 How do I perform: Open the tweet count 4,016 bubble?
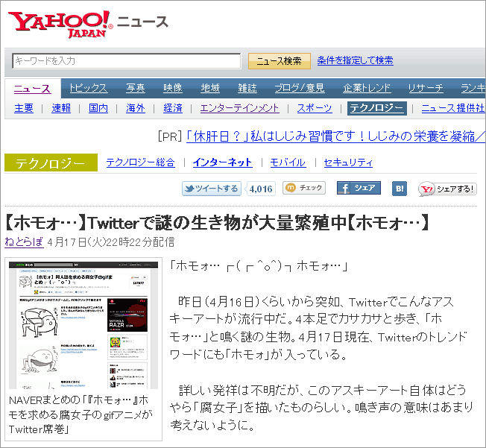tap(260, 189)
